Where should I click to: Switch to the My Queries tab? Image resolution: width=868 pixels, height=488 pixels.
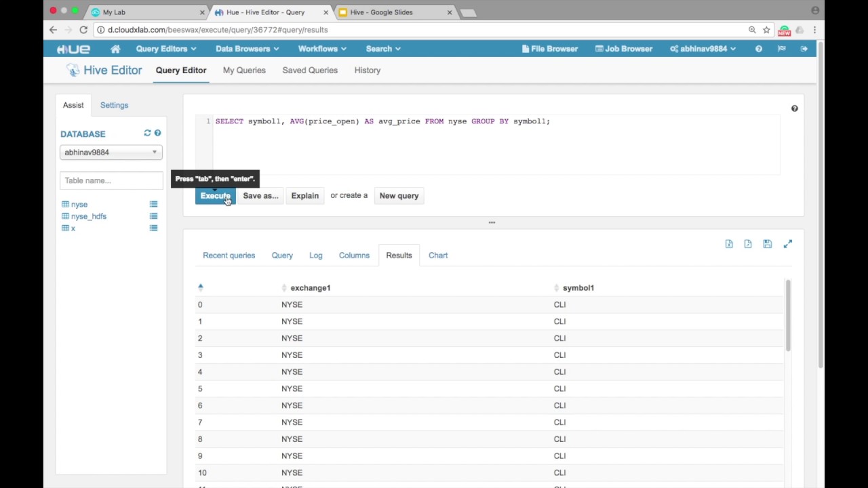[x=244, y=70]
